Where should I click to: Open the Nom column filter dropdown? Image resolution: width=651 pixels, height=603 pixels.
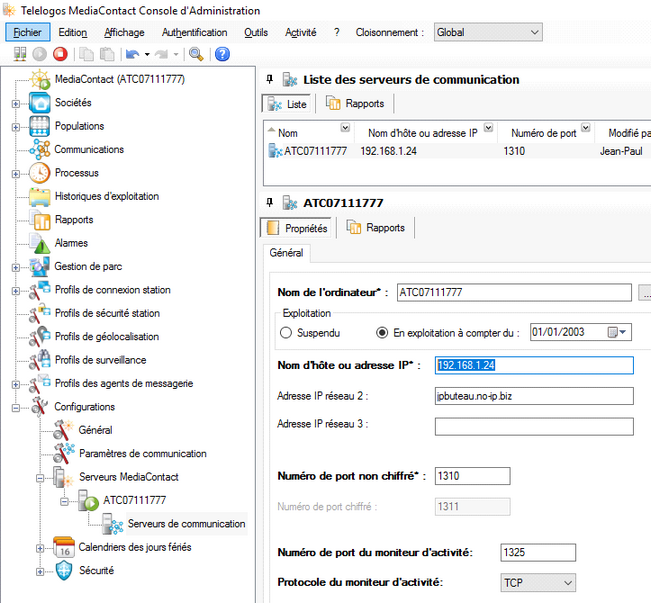(345, 127)
